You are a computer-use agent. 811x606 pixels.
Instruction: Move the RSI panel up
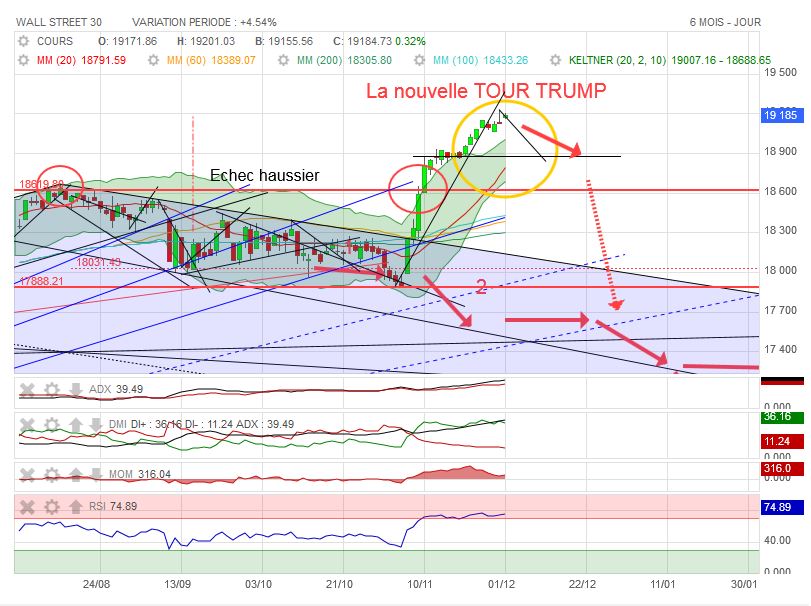pos(76,507)
